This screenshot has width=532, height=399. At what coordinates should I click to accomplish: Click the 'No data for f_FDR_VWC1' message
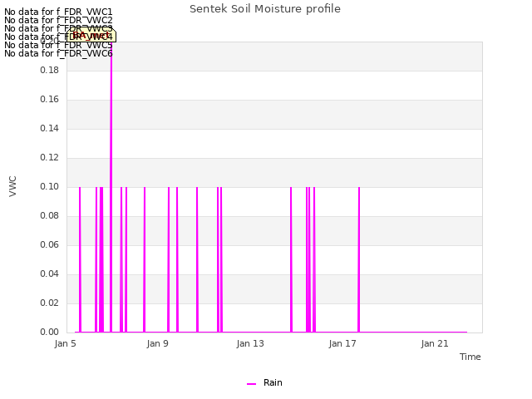click(58, 12)
